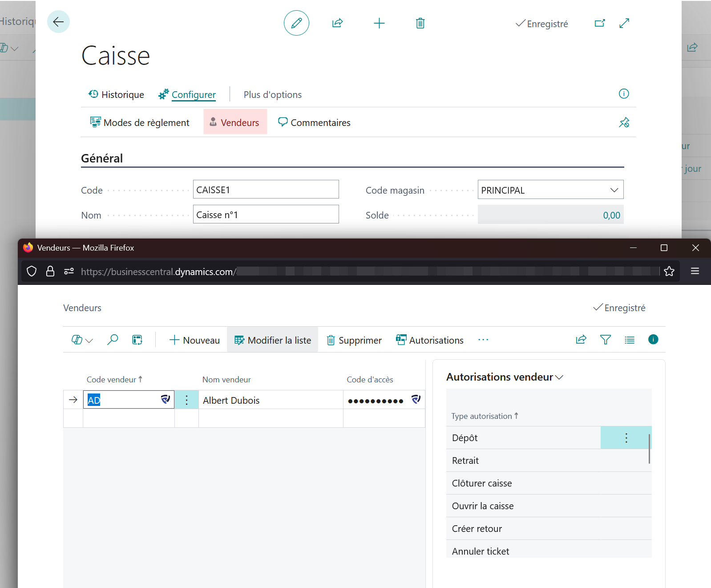Click the Nouveau button in Vendeurs
Screen dimensions: 711x588
point(194,340)
